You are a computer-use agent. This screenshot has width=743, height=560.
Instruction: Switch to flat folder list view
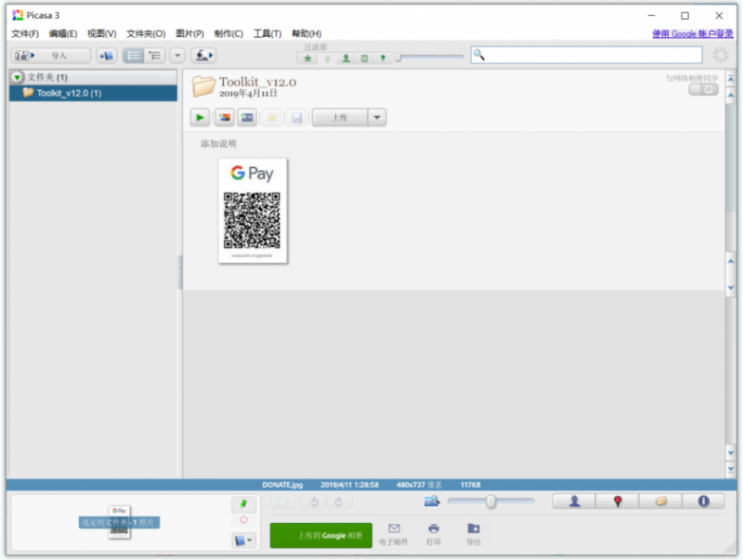point(134,56)
